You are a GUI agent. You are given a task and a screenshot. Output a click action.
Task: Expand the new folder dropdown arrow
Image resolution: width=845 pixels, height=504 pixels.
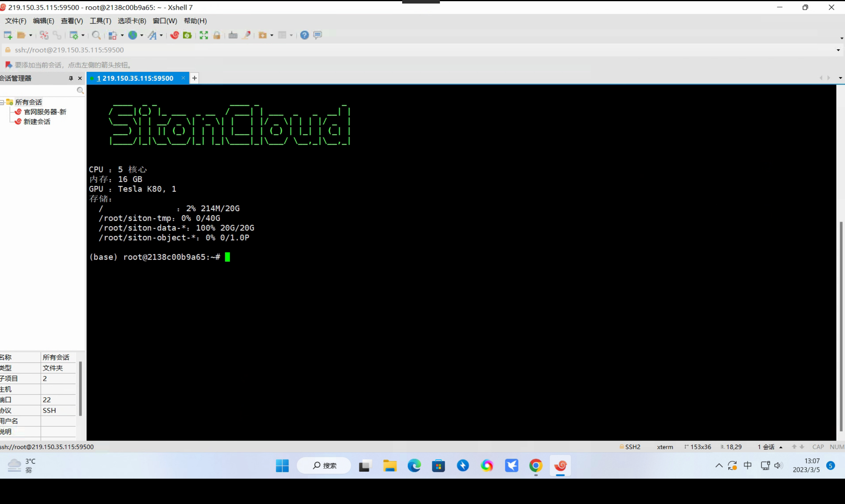click(x=272, y=35)
